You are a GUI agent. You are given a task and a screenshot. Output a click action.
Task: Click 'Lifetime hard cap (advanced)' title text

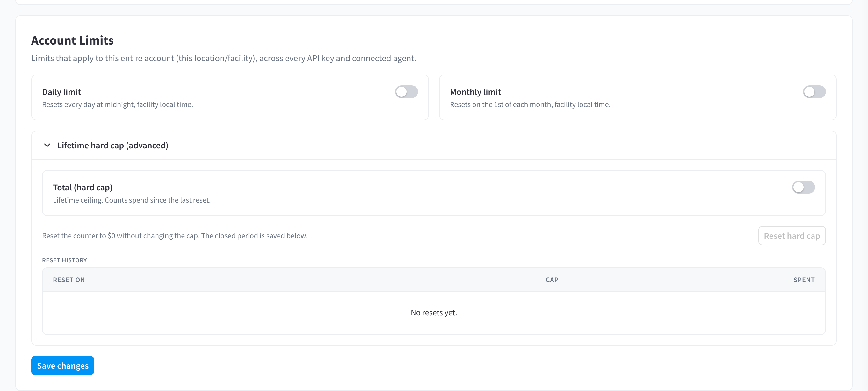(113, 146)
